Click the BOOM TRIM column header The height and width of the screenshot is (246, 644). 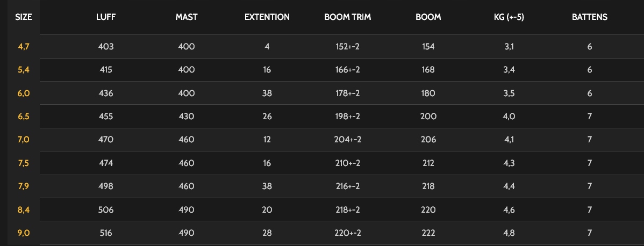[x=347, y=17]
